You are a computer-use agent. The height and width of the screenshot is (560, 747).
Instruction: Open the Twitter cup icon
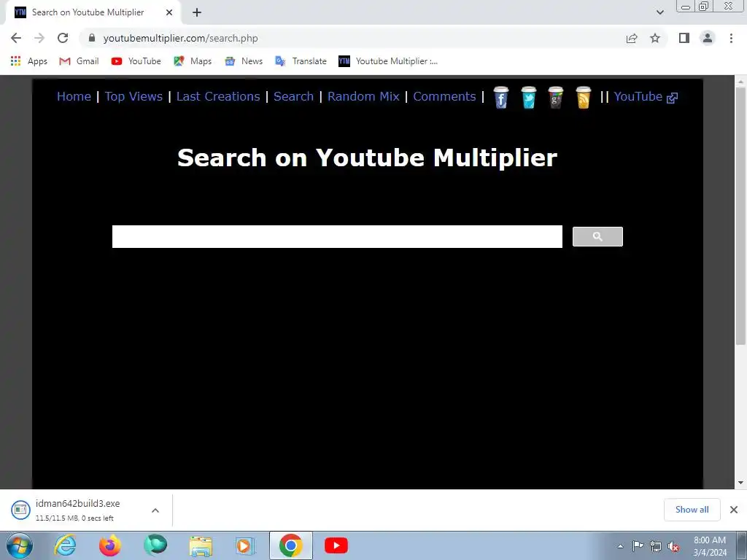(528, 97)
